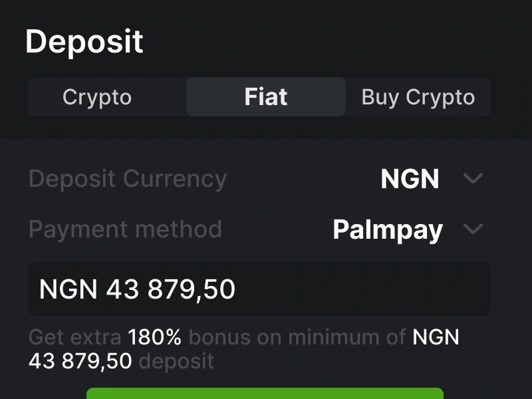
Task: Click the word 'deposit' ending the bonus hint
Action: 176,361
